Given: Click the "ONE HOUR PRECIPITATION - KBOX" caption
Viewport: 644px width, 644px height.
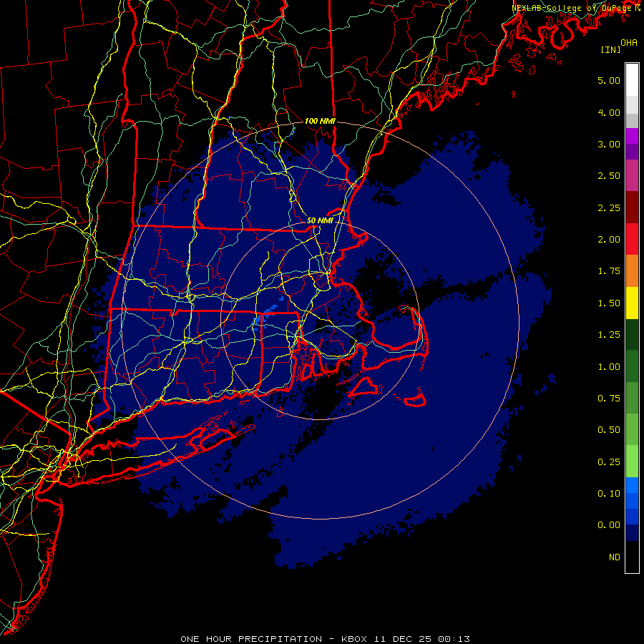Looking at the screenshot, I should (273, 639).
